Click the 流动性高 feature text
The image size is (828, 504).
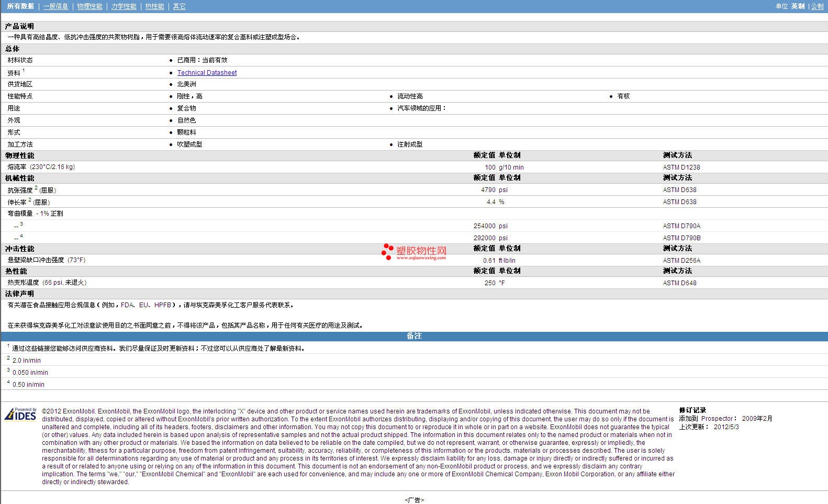click(410, 96)
